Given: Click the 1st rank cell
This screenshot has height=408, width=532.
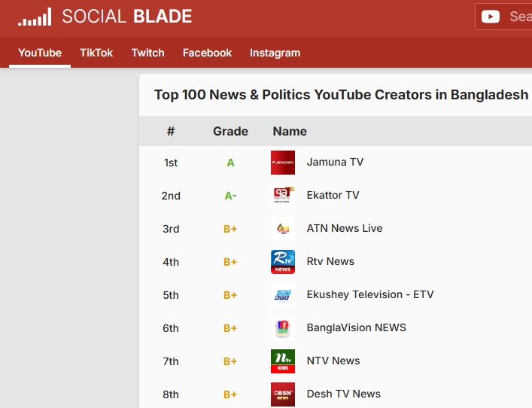Looking at the screenshot, I should [x=171, y=163].
